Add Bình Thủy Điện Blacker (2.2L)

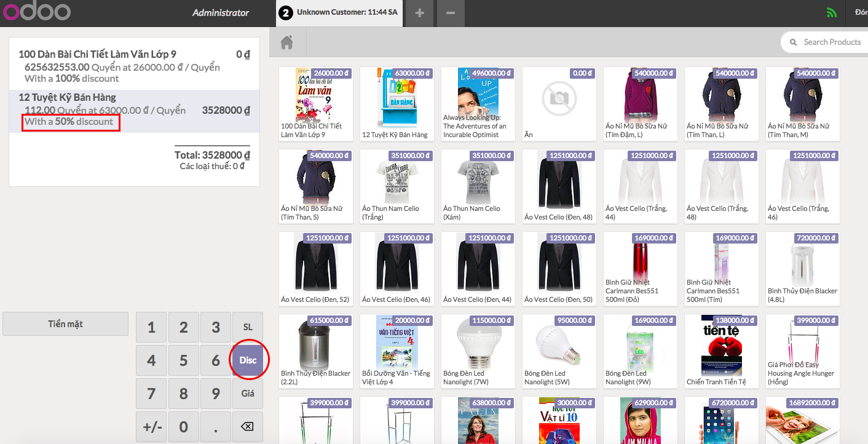tap(316, 351)
